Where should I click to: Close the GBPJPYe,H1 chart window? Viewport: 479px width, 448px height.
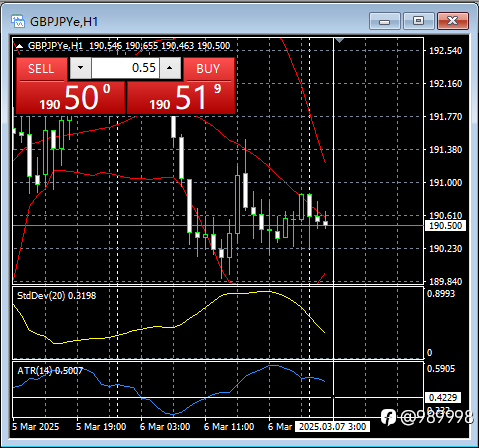(x=453, y=21)
